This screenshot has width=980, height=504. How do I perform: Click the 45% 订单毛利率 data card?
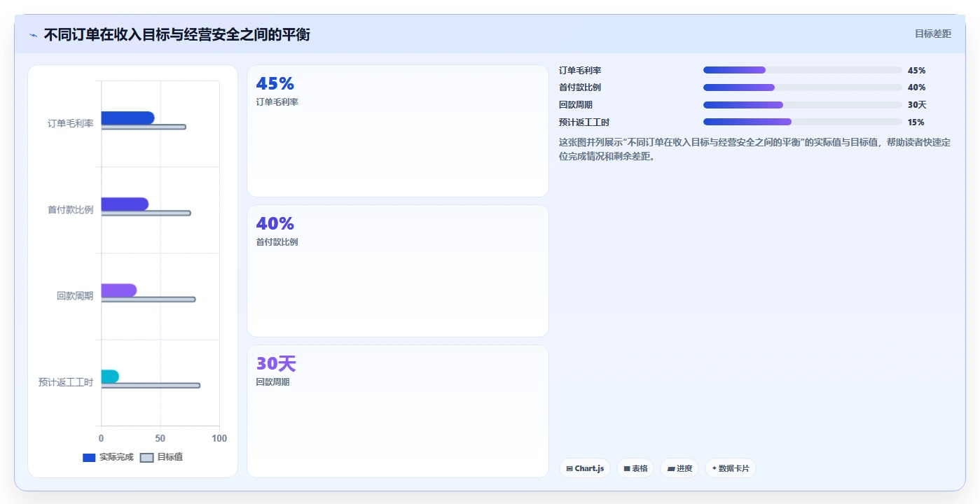click(x=398, y=131)
